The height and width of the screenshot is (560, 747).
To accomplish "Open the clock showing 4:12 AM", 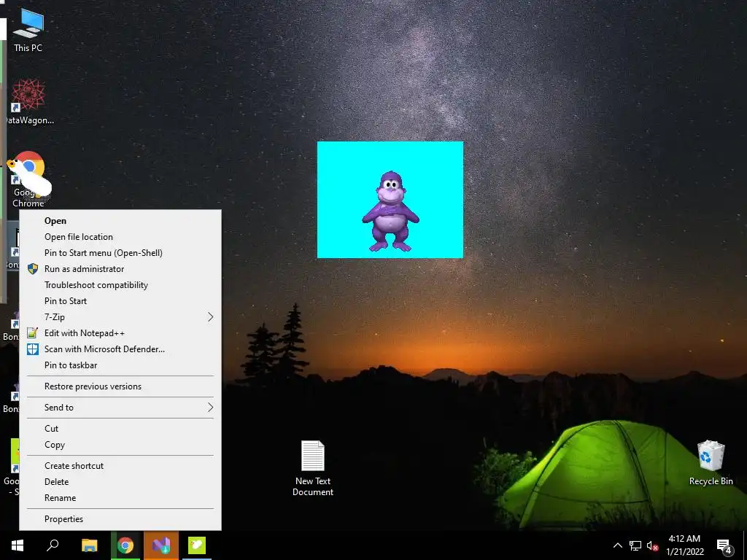I will [684, 545].
